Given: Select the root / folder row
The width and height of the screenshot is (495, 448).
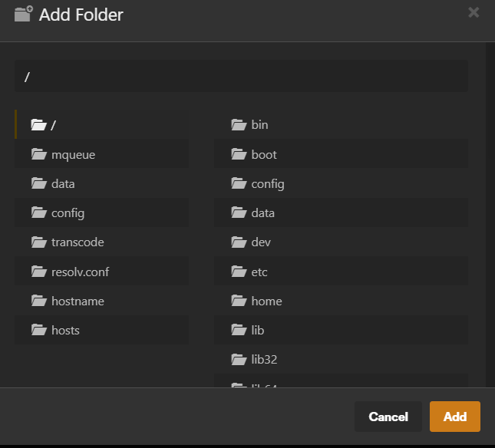Looking at the screenshot, I should (x=101, y=124).
